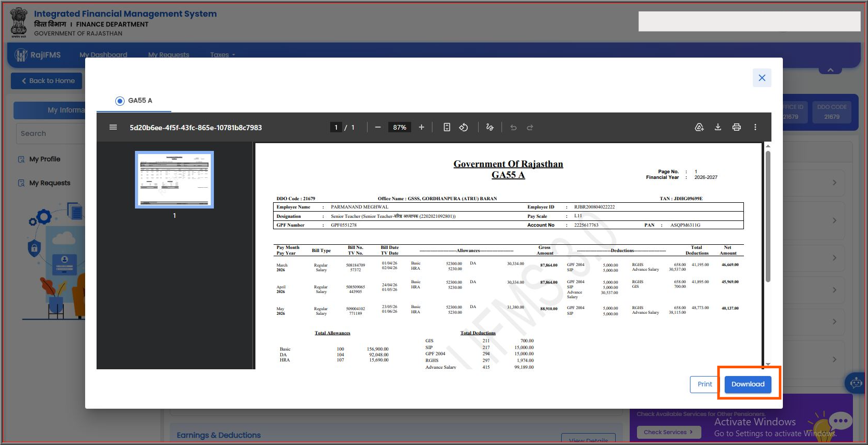Image resolution: width=868 pixels, height=445 pixels.
Task: Focus the sidebar Search field
Action: (51, 133)
